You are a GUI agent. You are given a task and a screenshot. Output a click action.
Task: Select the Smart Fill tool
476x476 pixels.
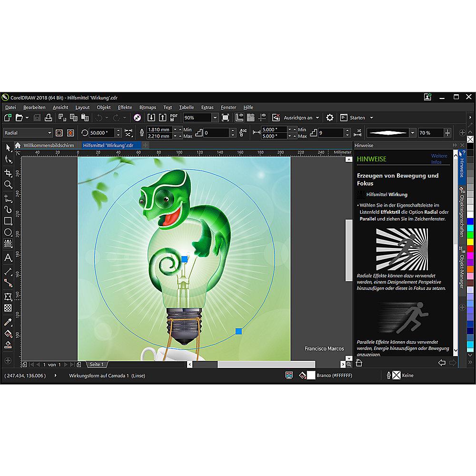coord(8,345)
